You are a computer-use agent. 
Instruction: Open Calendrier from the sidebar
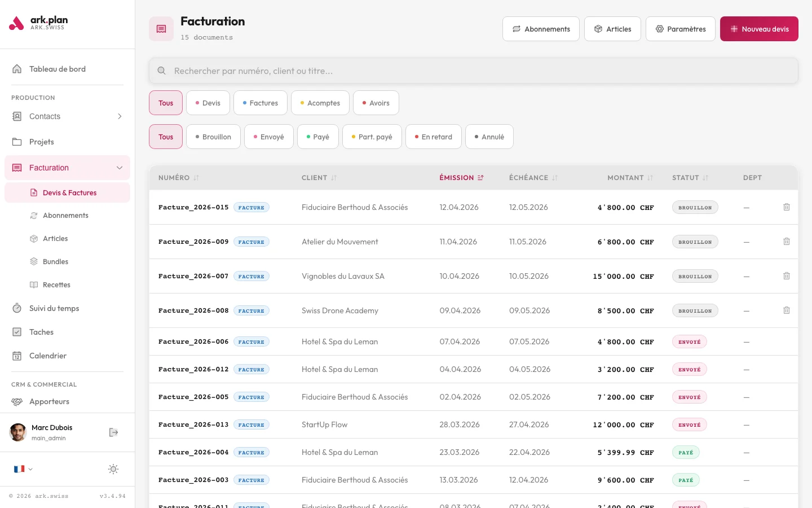[x=48, y=356]
